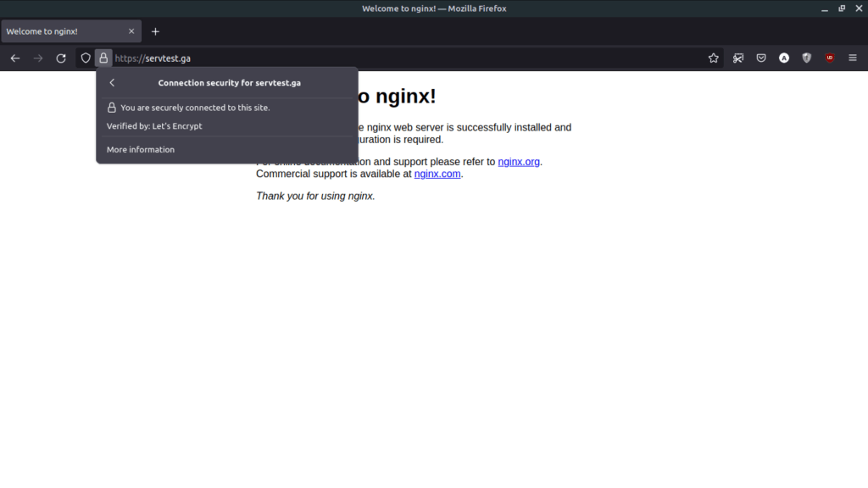Go back in the connection security panel
The width and height of the screenshot is (868, 488).
coord(112,82)
